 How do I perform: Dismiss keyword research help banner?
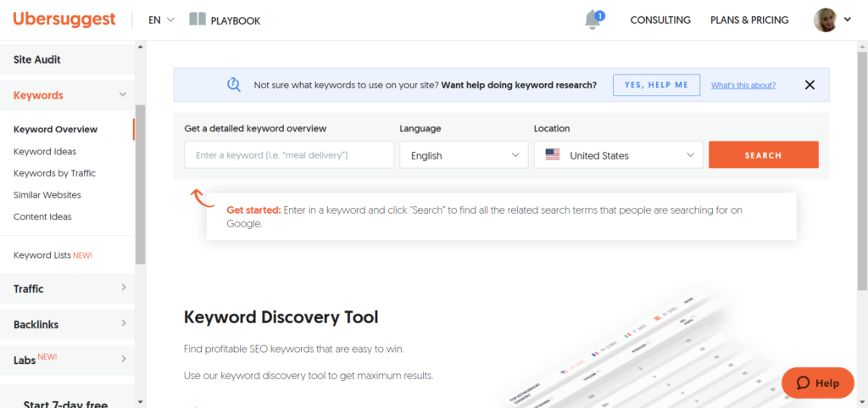click(x=810, y=86)
